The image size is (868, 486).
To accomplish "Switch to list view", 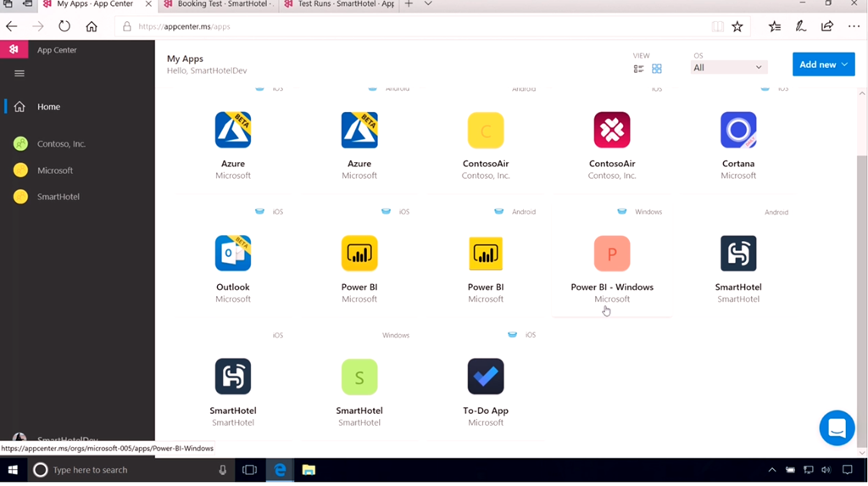I will tap(639, 69).
